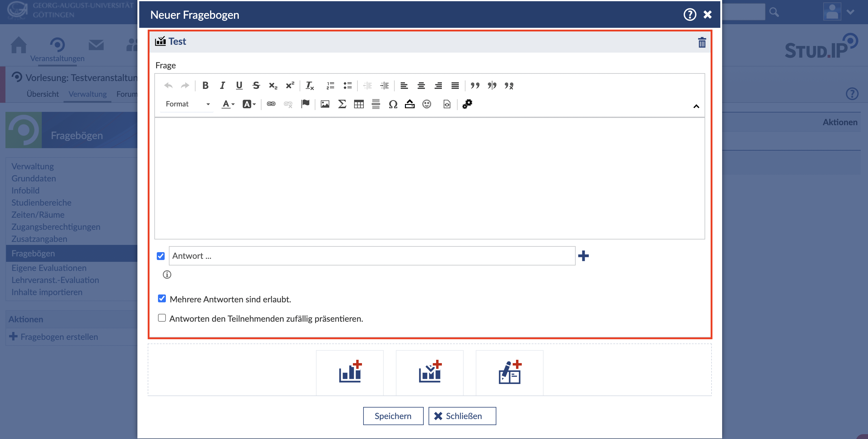Add another answer with plus icon
The height and width of the screenshot is (439, 868).
click(583, 256)
